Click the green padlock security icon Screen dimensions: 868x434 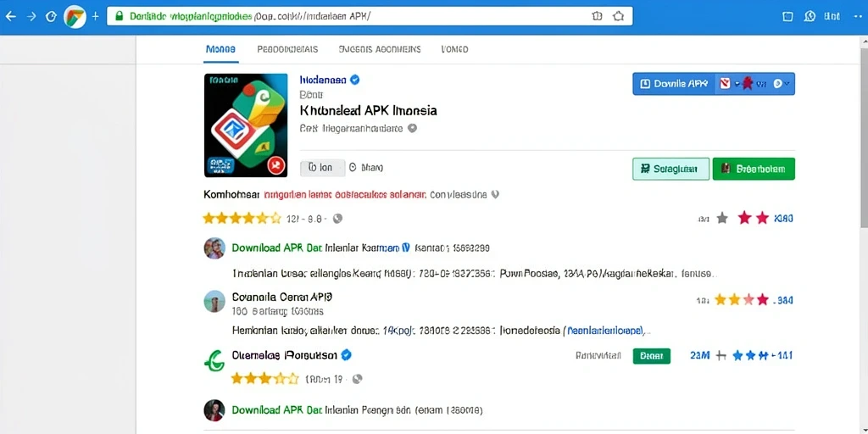click(118, 17)
